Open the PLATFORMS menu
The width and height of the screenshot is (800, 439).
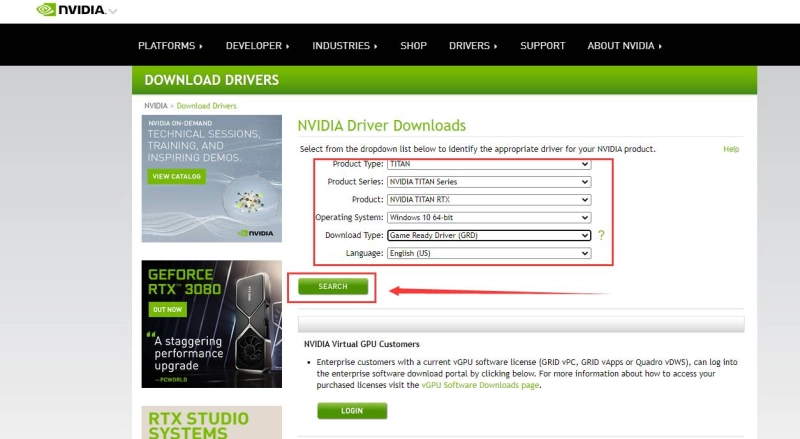pyautogui.click(x=170, y=46)
